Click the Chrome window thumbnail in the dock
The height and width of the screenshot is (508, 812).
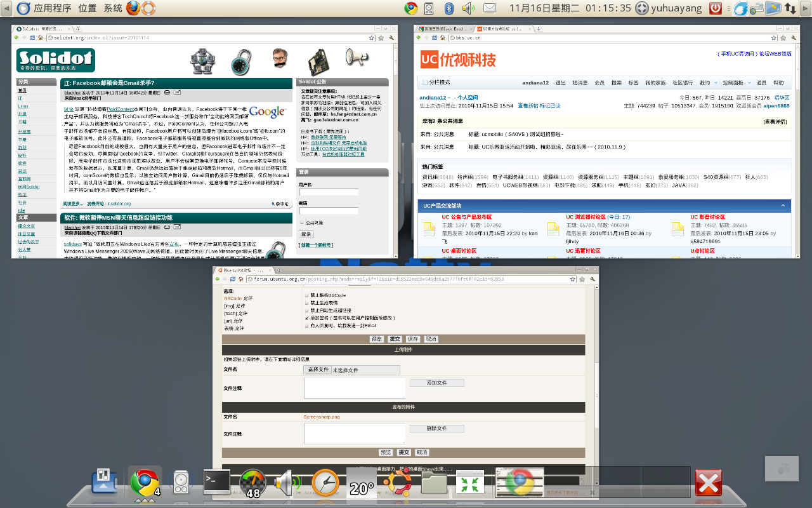[520, 483]
